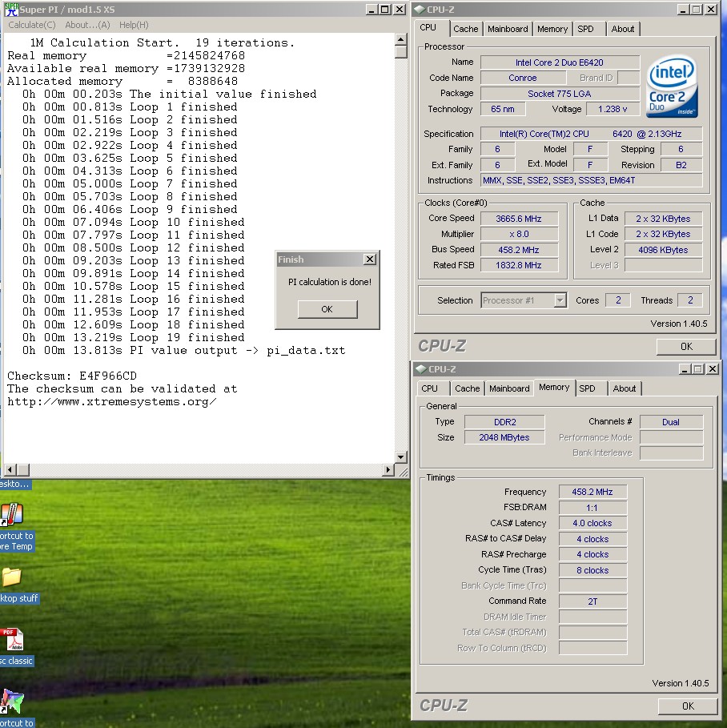Click the Threads count value field

tap(690, 300)
